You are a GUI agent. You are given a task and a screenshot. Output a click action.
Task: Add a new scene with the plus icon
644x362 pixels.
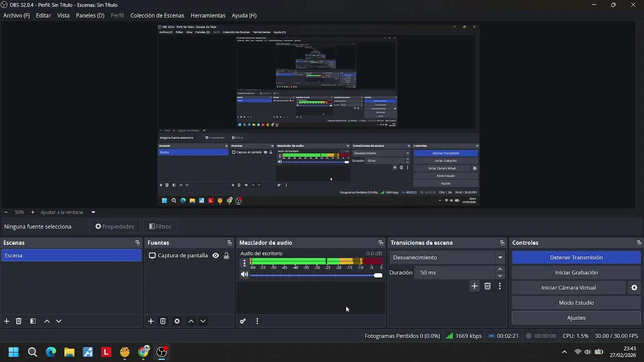(x=7, y=321)
